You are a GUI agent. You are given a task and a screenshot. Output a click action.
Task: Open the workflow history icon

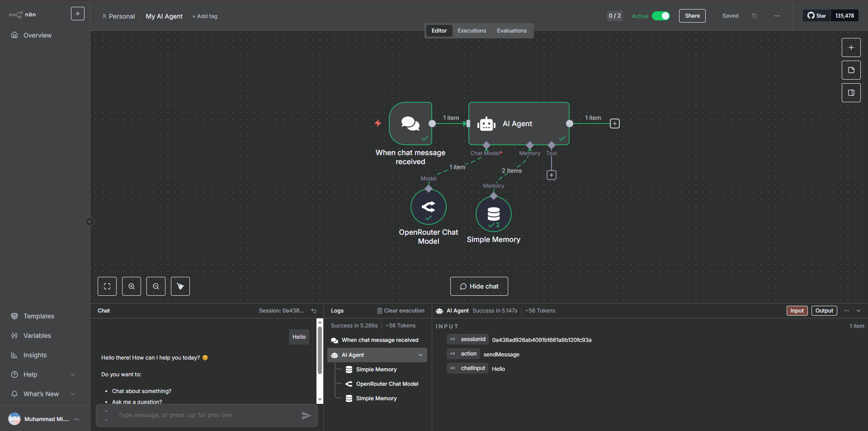[755, 16]
